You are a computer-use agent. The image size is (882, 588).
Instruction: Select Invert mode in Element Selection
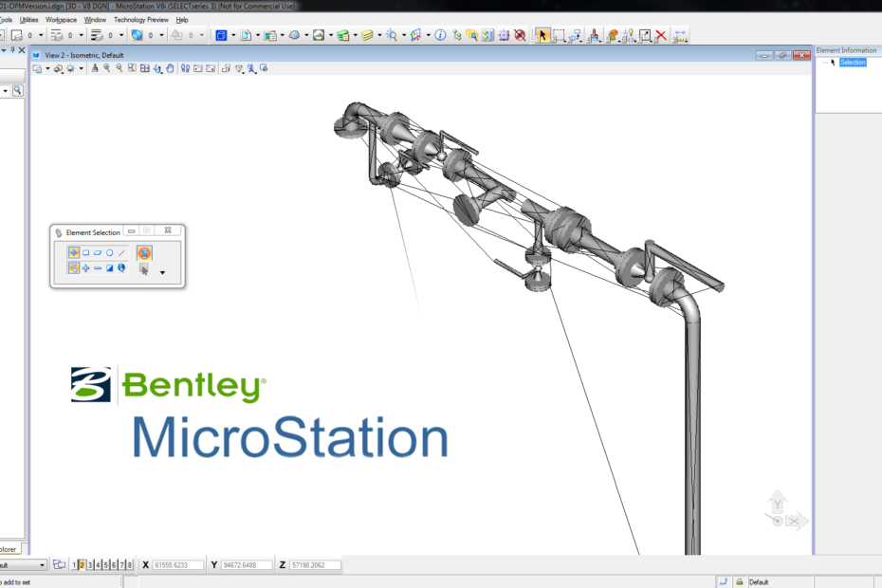click(x=110, y=267)
